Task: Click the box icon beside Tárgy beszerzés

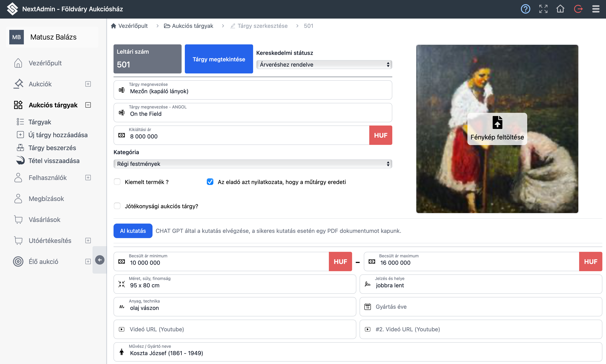Action: tap(20, 148)
